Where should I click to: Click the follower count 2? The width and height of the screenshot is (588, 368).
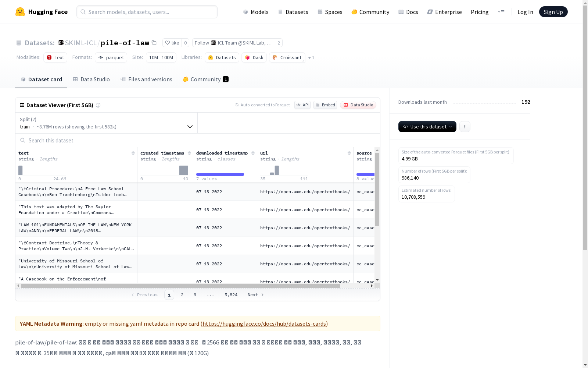click(279, 43)
